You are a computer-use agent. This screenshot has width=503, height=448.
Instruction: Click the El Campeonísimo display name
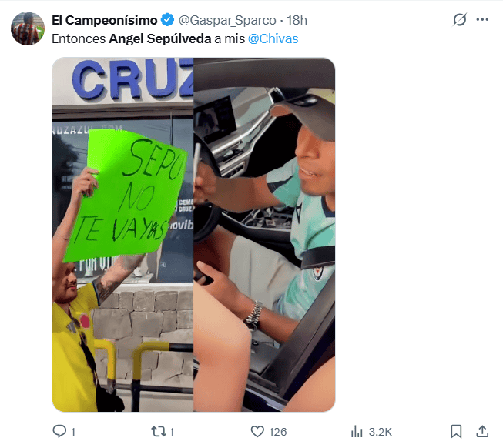[105, 20]
